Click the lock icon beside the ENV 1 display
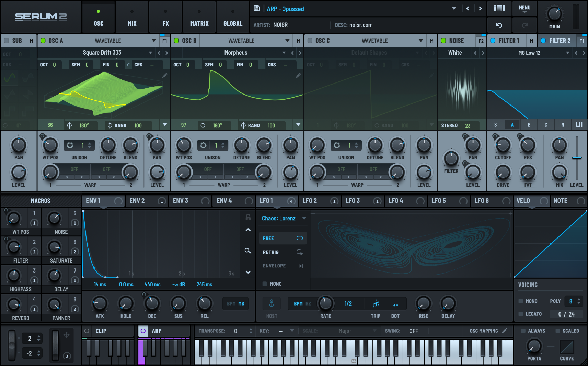Image resolution: width=588 pixels, height=366 pixels. pyautogui.click(x=248, y=218)
